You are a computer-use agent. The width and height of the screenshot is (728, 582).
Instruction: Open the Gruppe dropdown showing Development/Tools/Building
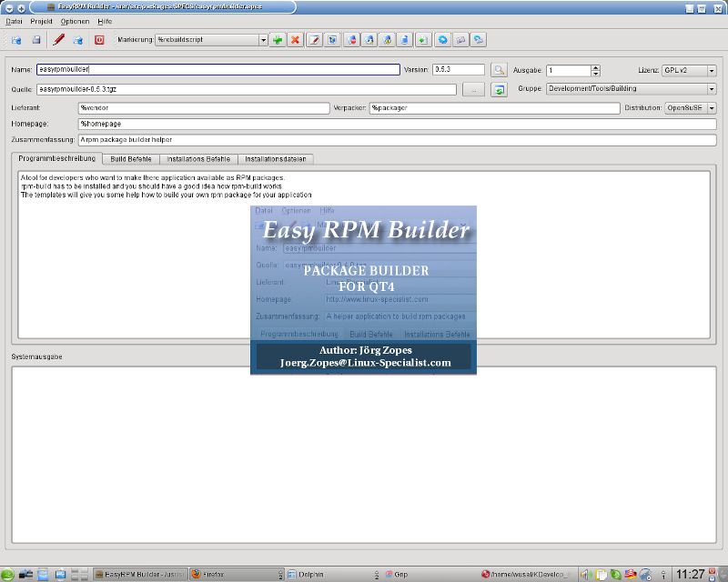(711, 88)
